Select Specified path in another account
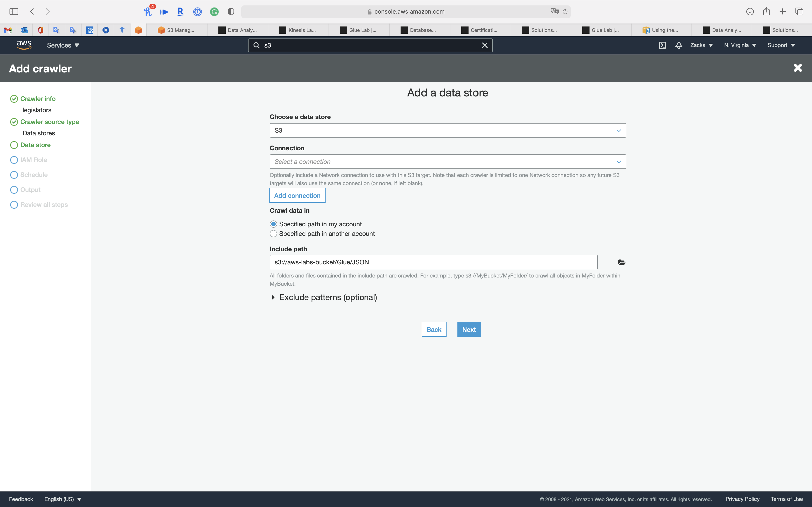The height and width of the screenshot is (507, 812). coord(273,234)
